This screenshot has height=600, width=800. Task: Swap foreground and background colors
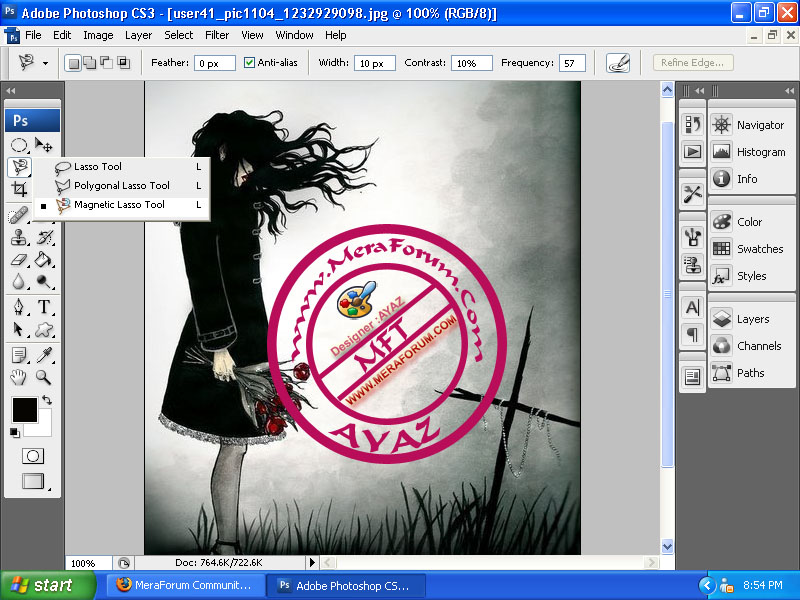click(47, 399)
